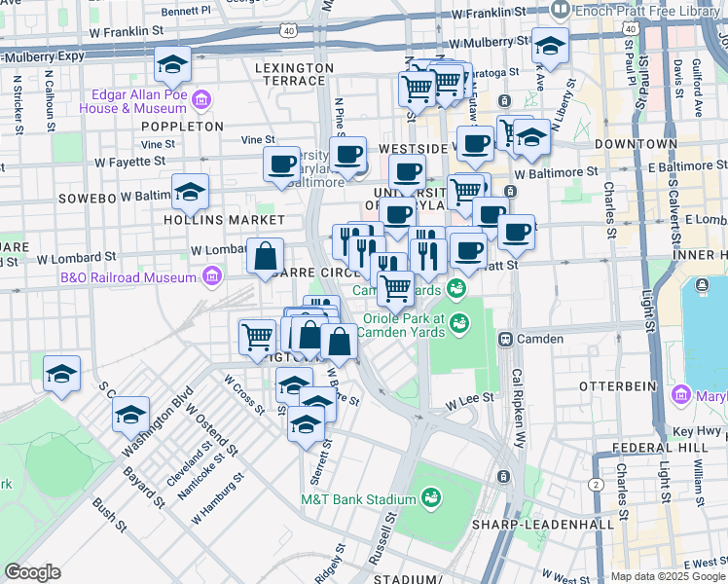
Task: Open the B&O Railroad Museum pin
Action: pos(212,277)
